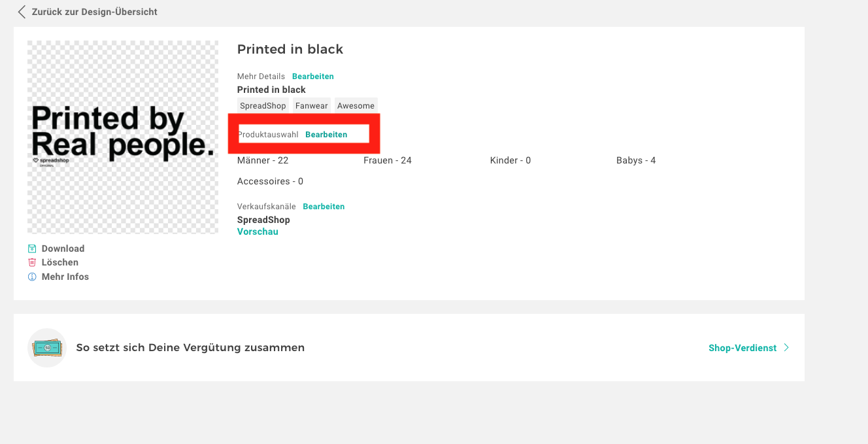The height and width of the screenshot is (444, 868).
Task: Click the Babys - 4 product count
Action: [x=636, y=160]
